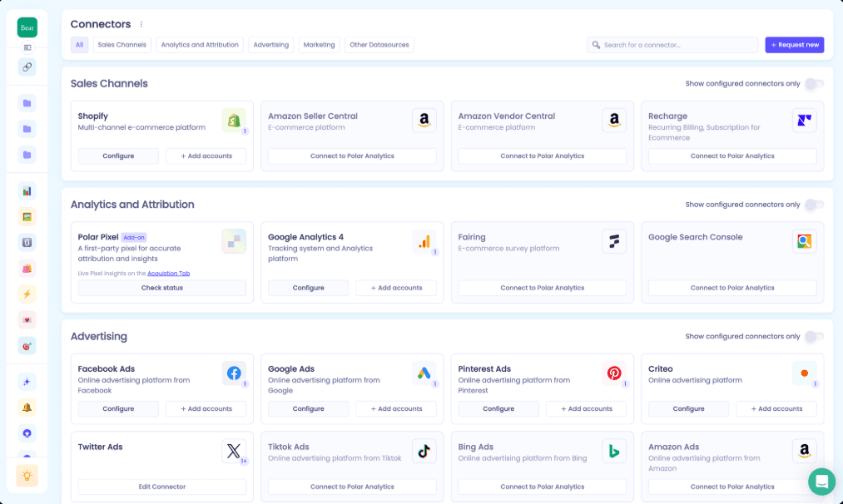Configure the Pinterest Ads connector
Image resolution: width=843 pixels, height=504 pixels.
[x=498, y=408]
